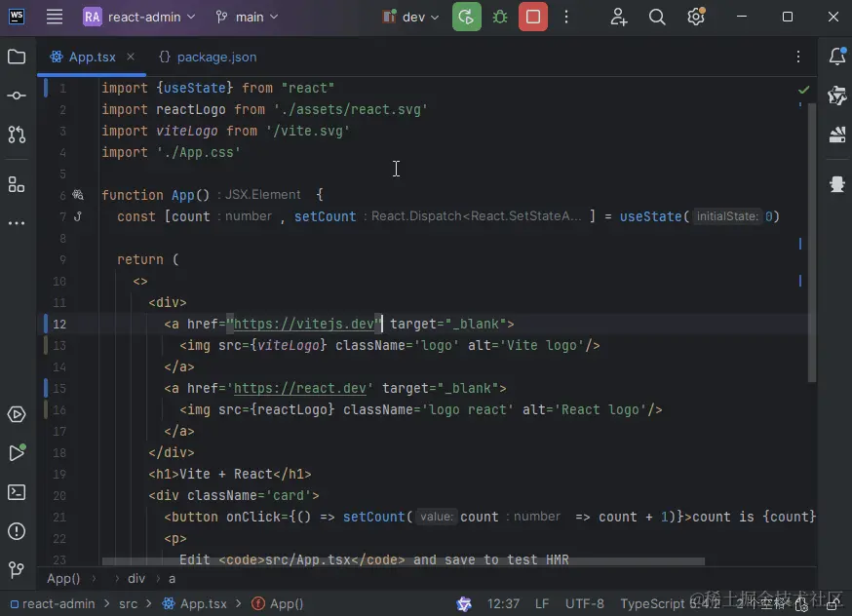This screenshot has height=616, width=852.
Task: Click the JSX.Element inlay hint
Action: (263, 195)
